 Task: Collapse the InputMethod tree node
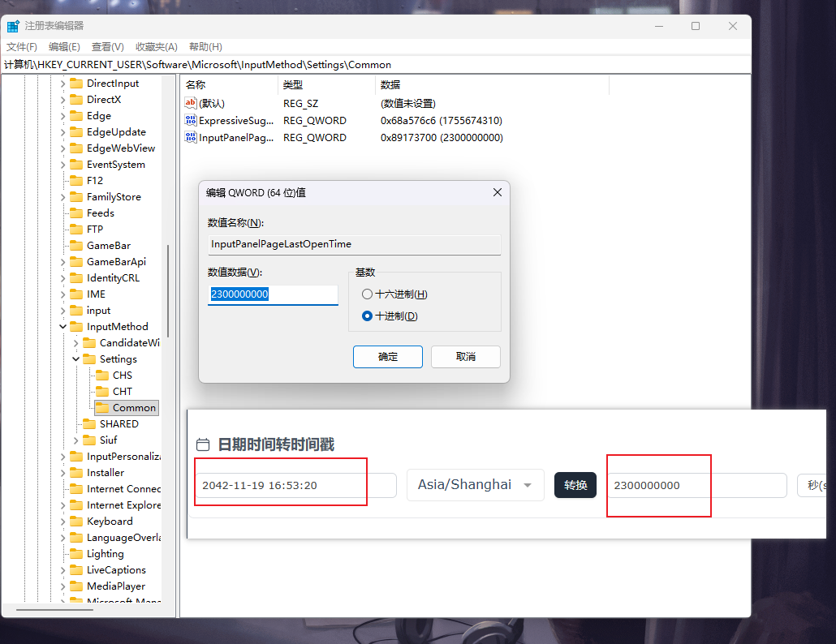tap(63, 327)
